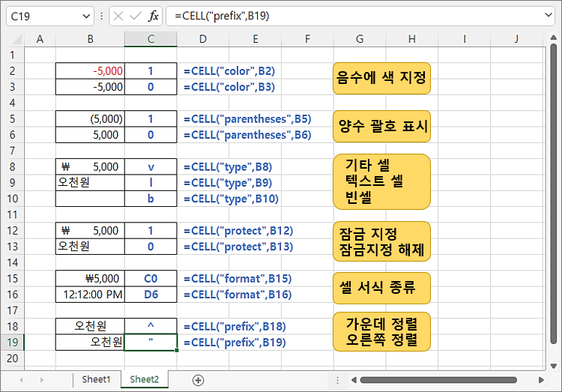Viewport: 562px width, 392px height.
Task: Click the red -5,000 cell B2
Action: (x=90, y=71)
